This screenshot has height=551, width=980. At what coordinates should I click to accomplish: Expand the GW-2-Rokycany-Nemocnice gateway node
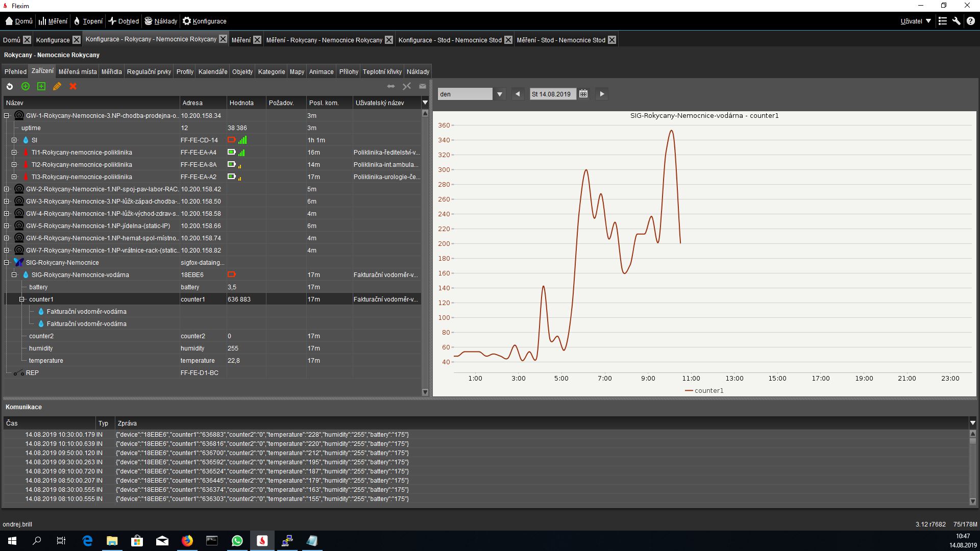[7, 189]
